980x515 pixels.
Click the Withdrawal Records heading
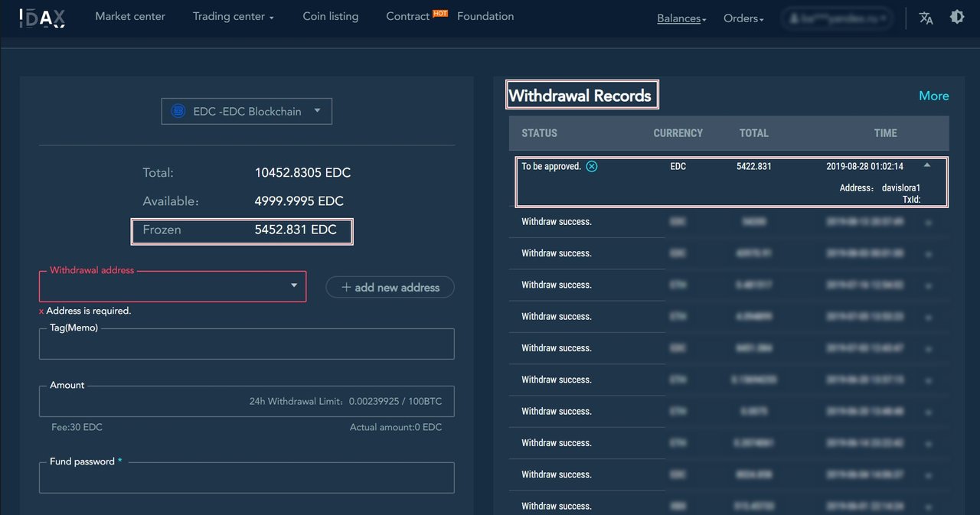point(580,96)
